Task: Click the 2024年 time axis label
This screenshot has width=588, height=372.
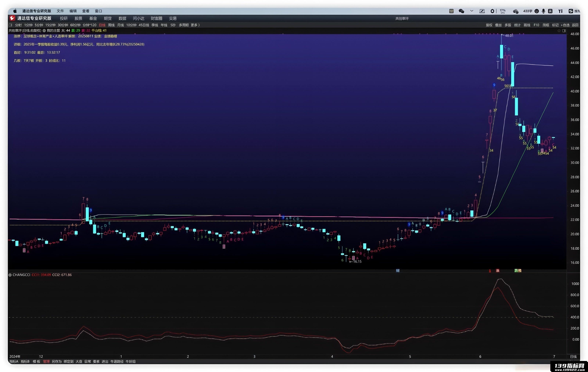Action: (x=15, y=356)
